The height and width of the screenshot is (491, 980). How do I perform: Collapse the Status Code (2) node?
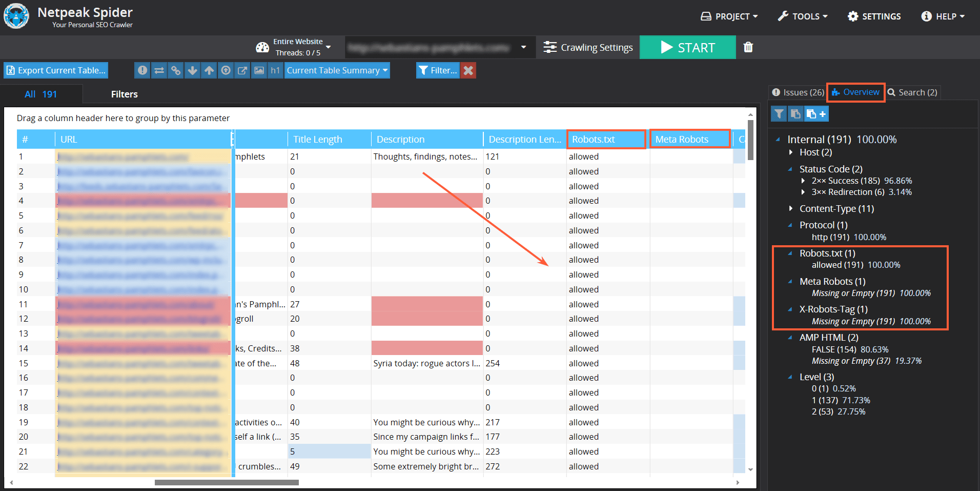[x=790, y=169]
